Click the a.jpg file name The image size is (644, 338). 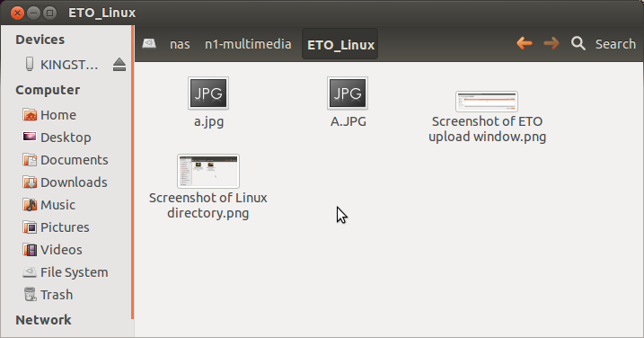[208, 121]
